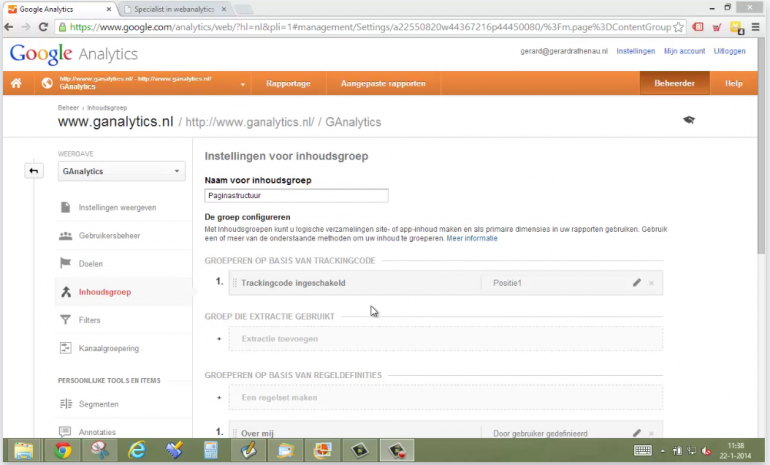
Task: Reload the page in Chrome
Action: click(x=43, y=27)
